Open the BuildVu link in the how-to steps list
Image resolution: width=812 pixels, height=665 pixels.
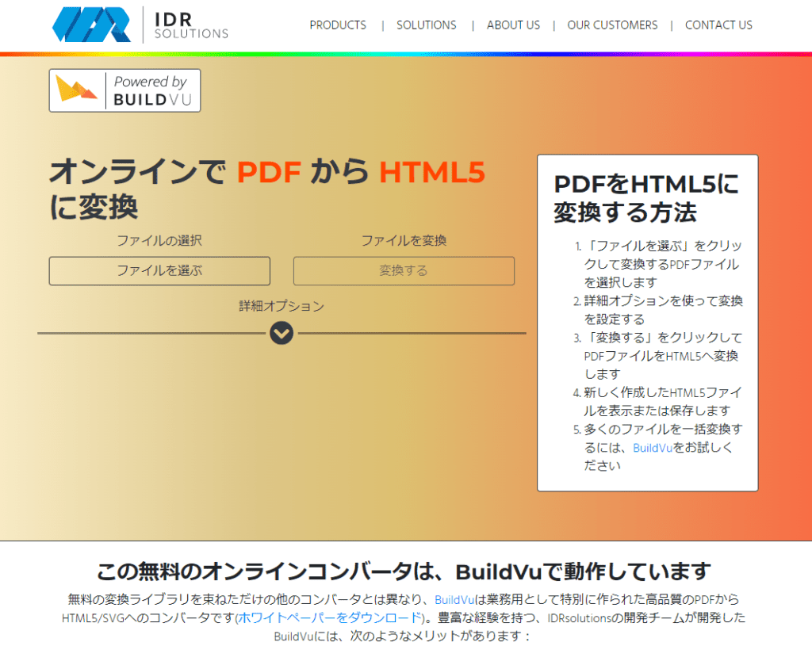pyautogui.click(x=653, y=448)
